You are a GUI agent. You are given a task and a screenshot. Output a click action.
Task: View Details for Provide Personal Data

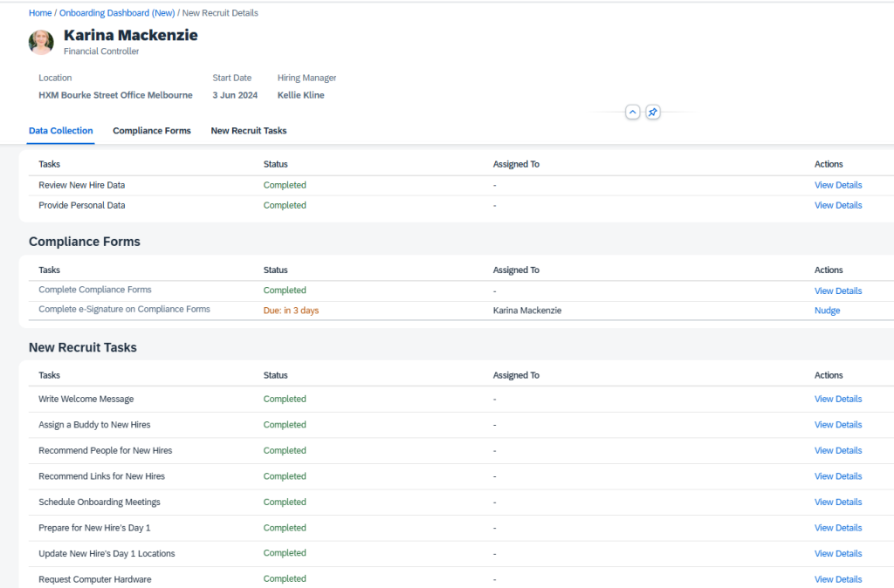point(837,206)
